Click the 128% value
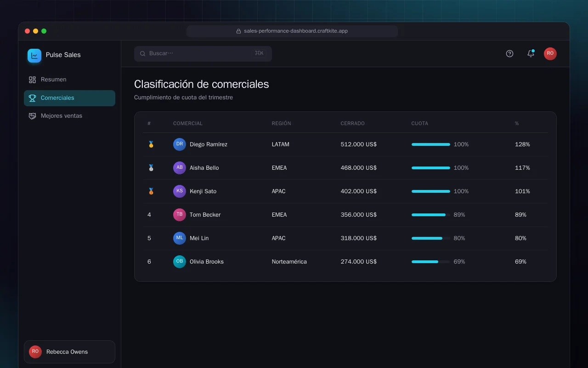Image resolution: width=588 pixels, height=368 pixels. (522, 144)
